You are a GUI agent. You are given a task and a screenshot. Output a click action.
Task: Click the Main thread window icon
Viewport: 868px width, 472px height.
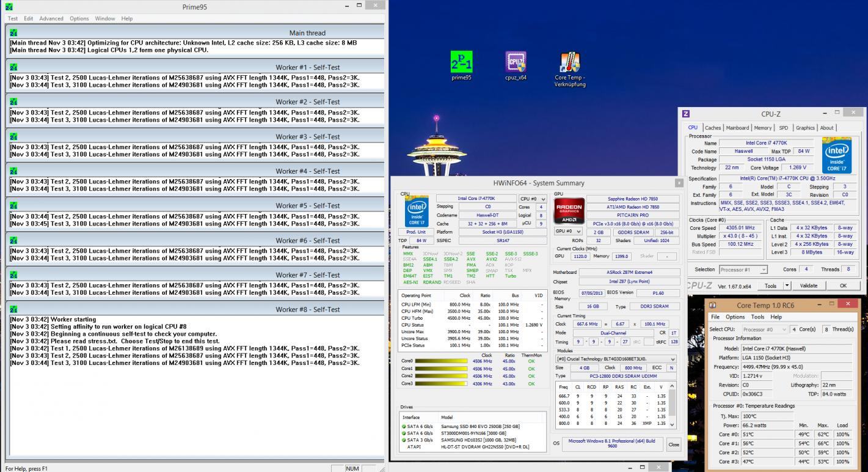point(13,32)
